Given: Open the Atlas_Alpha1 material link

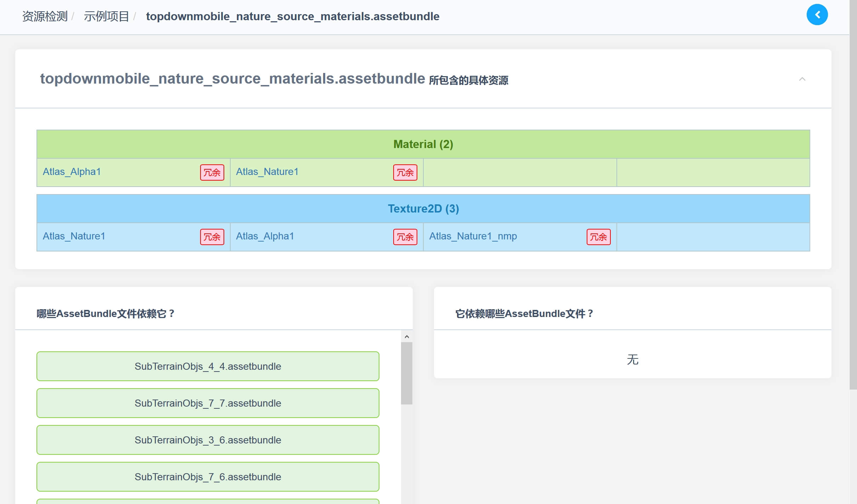Looking at the screenshot, I should (72, 172).
